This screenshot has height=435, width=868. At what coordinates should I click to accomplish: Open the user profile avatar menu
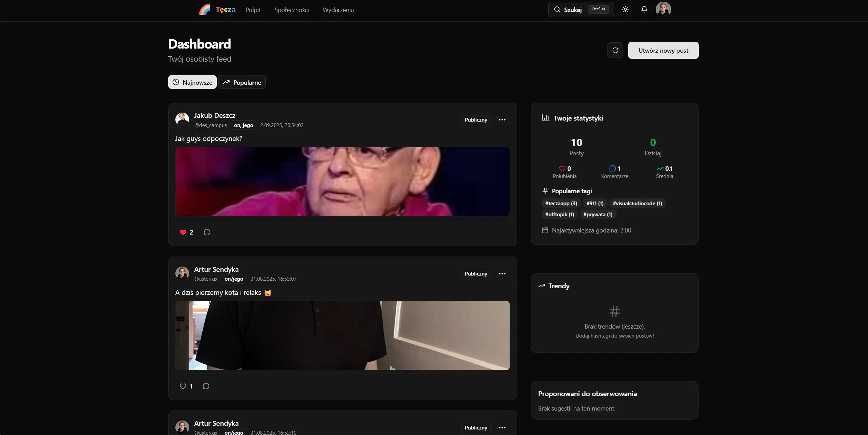[x=663, y=9]
